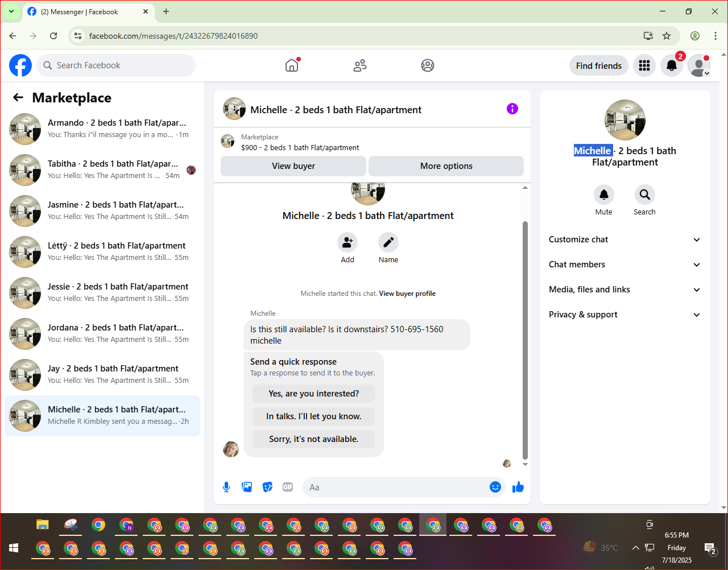Open Chrome profile icon in toolbar
Image resolution: width=728 pixels, height=570 pixels.
[x=695, y=36]
